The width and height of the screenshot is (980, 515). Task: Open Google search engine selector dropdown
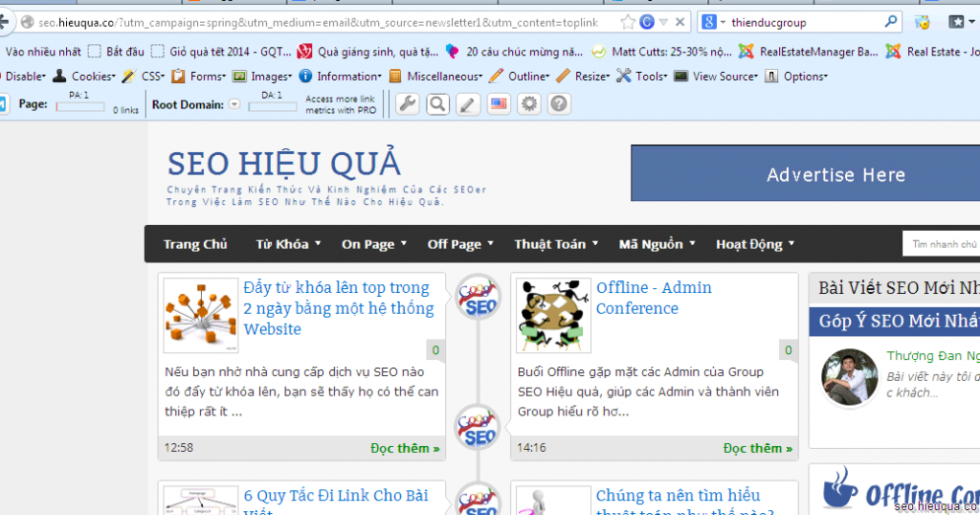pos(713,23)
